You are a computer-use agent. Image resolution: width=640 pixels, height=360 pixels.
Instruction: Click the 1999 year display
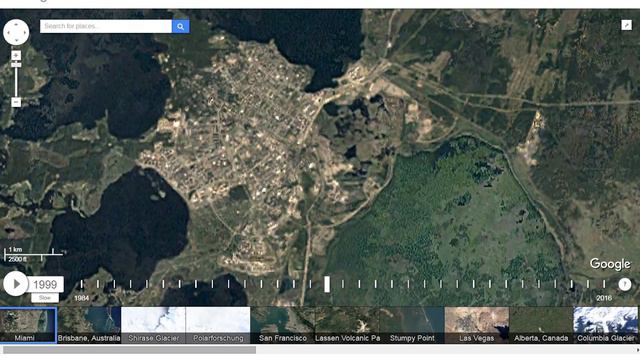[x=45, y=284]
